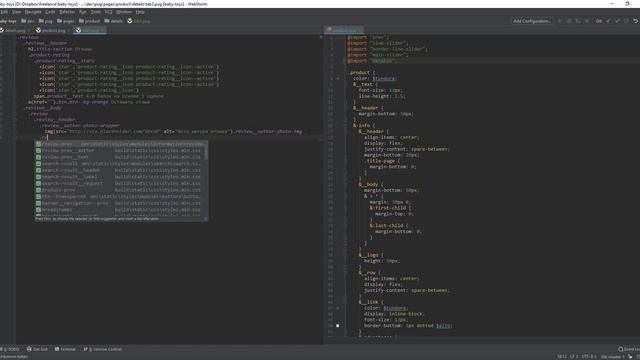
Task: Open the Run menu
Action: pyautogui.click(x=83, y=12)
